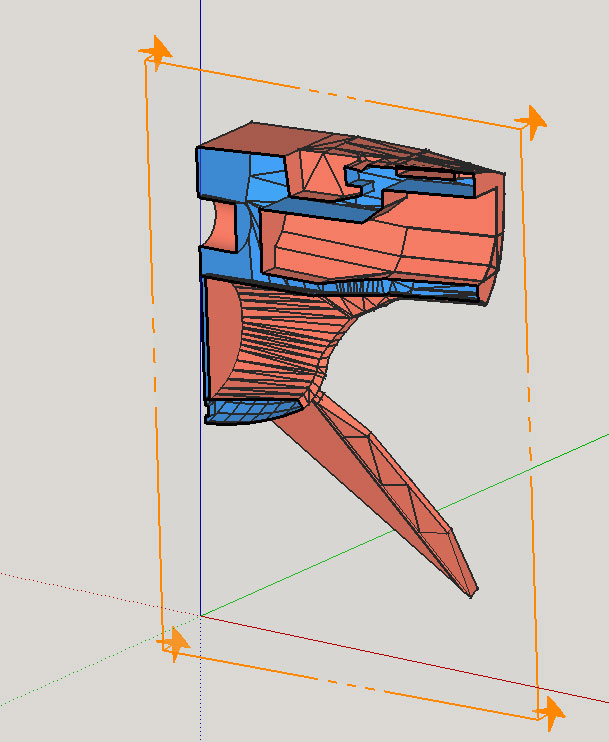Image resolution: width=609 pixels, height=742 pixels.
Task: Click the top-right section plane arrow
Action: point(531,121)
